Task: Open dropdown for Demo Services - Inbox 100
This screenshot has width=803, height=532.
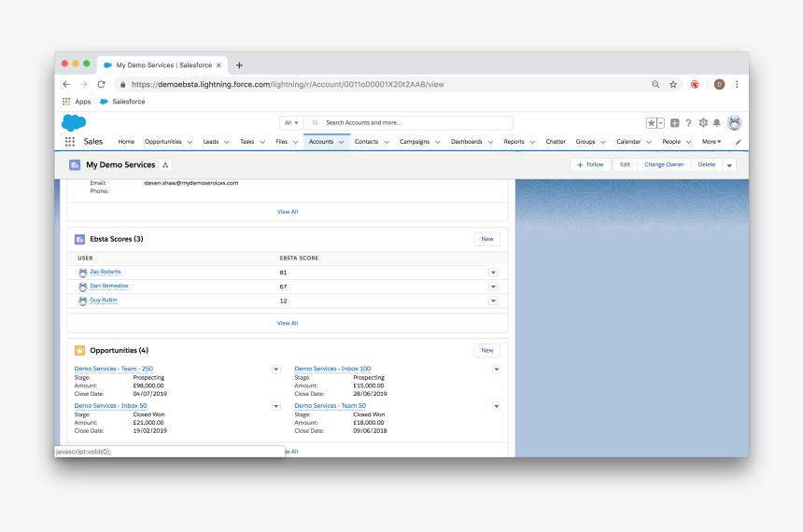Action: pos(497,370)
